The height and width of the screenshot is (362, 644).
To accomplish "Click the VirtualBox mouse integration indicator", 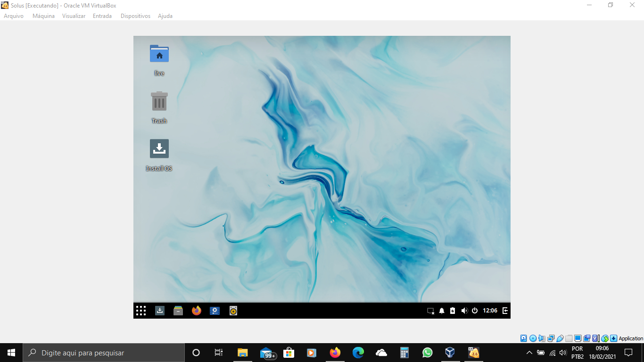I will point(605,338).
